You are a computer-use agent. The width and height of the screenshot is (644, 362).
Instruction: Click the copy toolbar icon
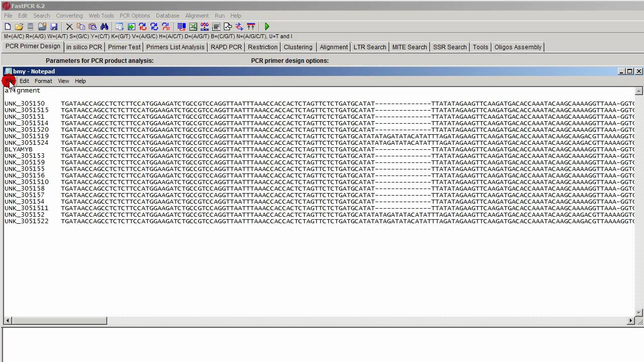(x=81, y=27)
